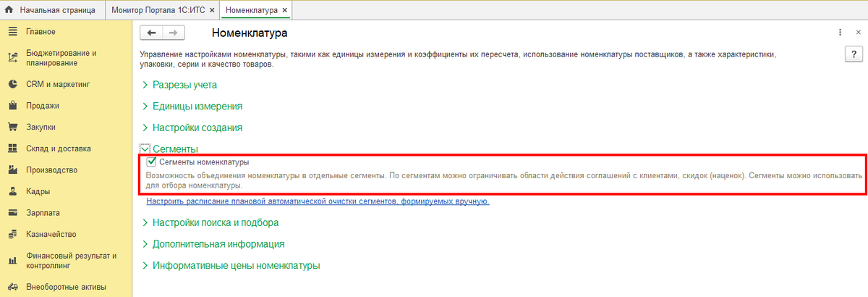Click the Бюджетирование и планирование chart icon
Screen dimensions: 868x297
click(x=12, y=58)
